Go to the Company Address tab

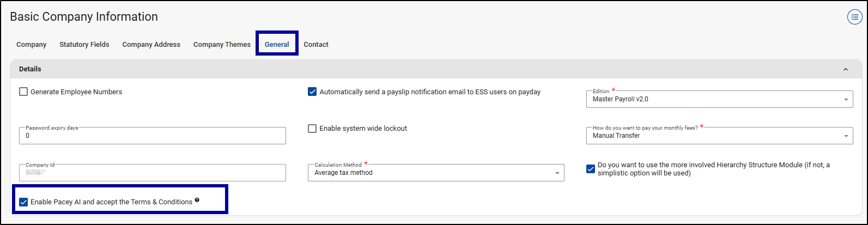(151, 45)
